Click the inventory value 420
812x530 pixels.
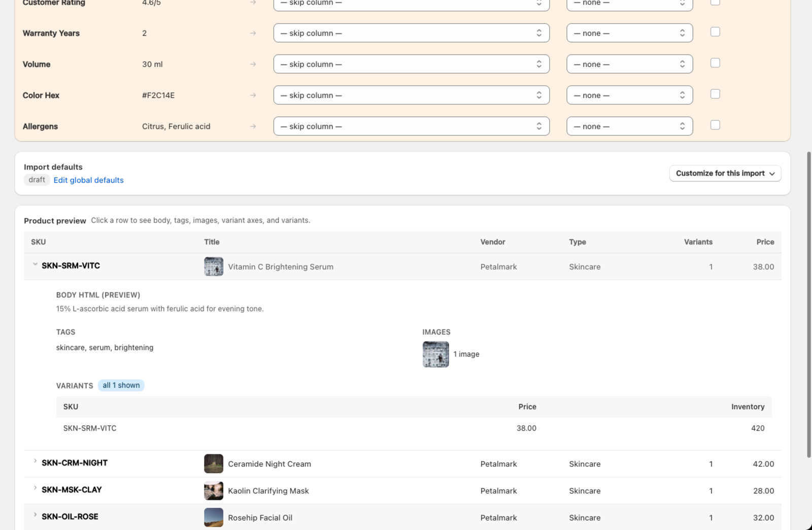coord(758,428)
